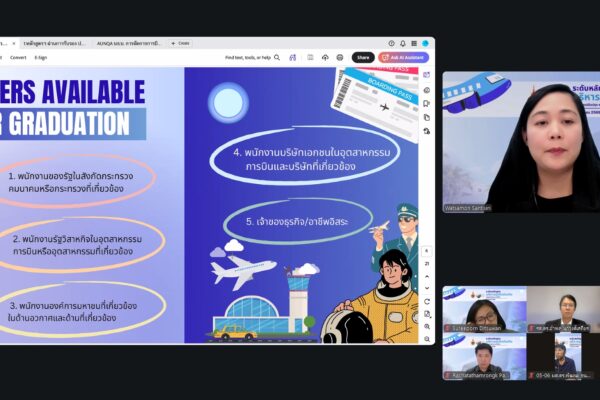Click the print icon in top toolbar

click(x=340, y=57)
